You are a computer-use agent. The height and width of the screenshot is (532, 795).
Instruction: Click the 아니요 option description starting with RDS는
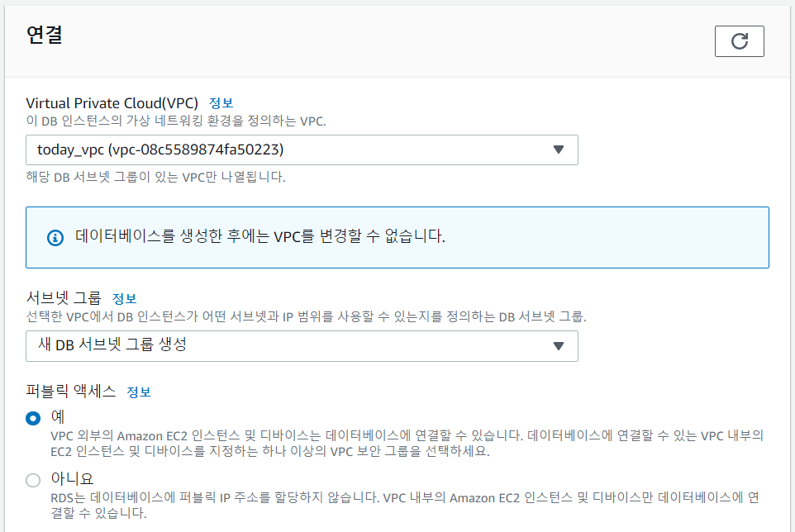(405, 505)
